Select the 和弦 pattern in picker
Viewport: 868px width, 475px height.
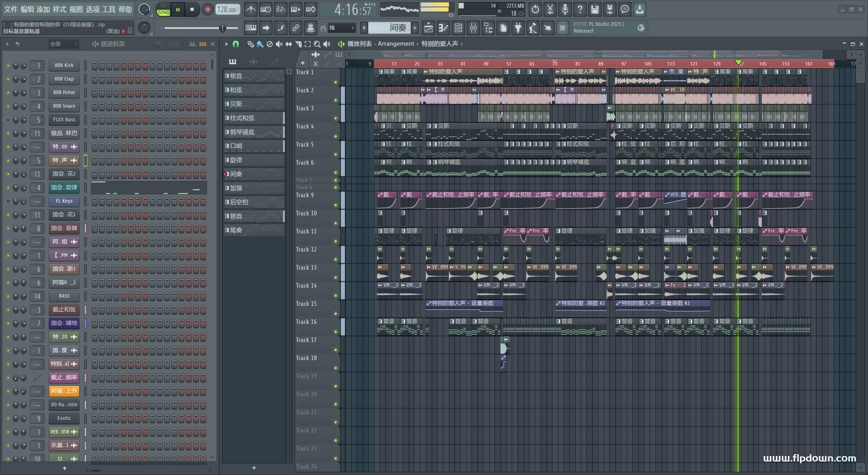254,90
